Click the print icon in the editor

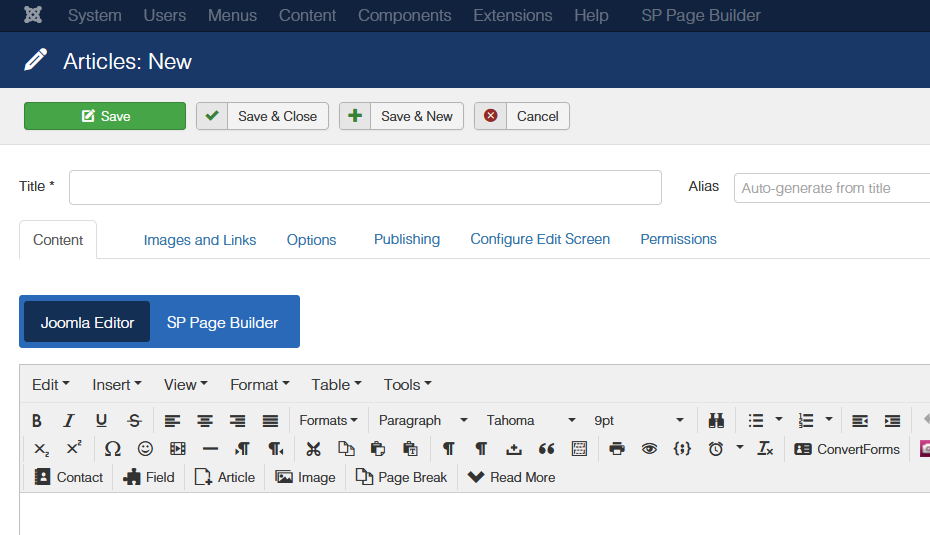tap(617, 449)
